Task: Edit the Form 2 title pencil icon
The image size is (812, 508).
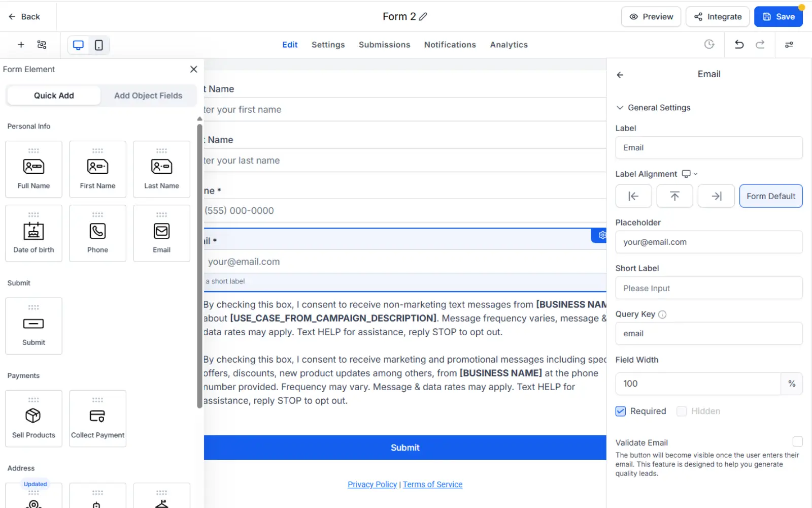Action: click(x=423, y=17)
